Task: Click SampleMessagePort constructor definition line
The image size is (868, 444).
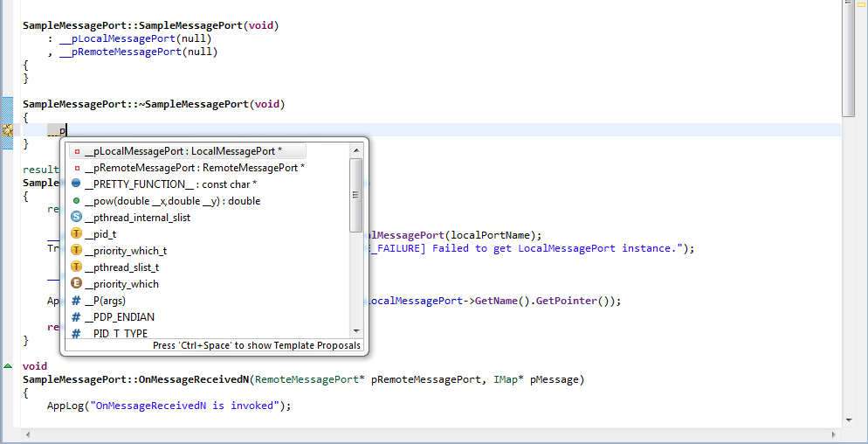Action: (x=150, y=25)
